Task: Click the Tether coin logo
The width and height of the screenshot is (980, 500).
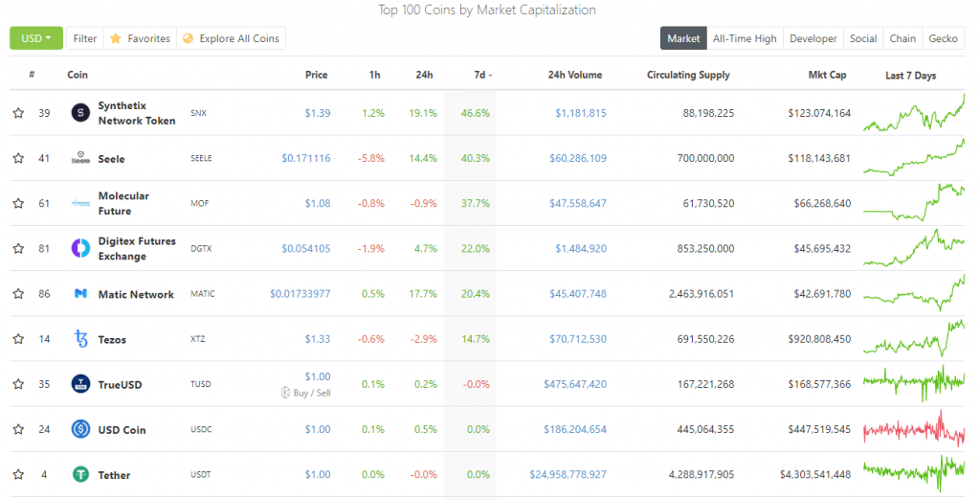Action: coord(80,474)
